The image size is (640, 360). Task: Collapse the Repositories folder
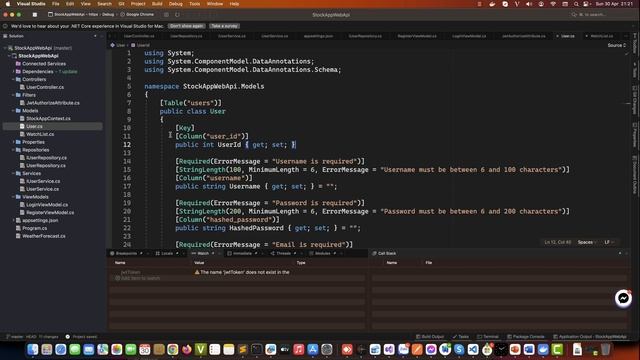pos(13,150)
